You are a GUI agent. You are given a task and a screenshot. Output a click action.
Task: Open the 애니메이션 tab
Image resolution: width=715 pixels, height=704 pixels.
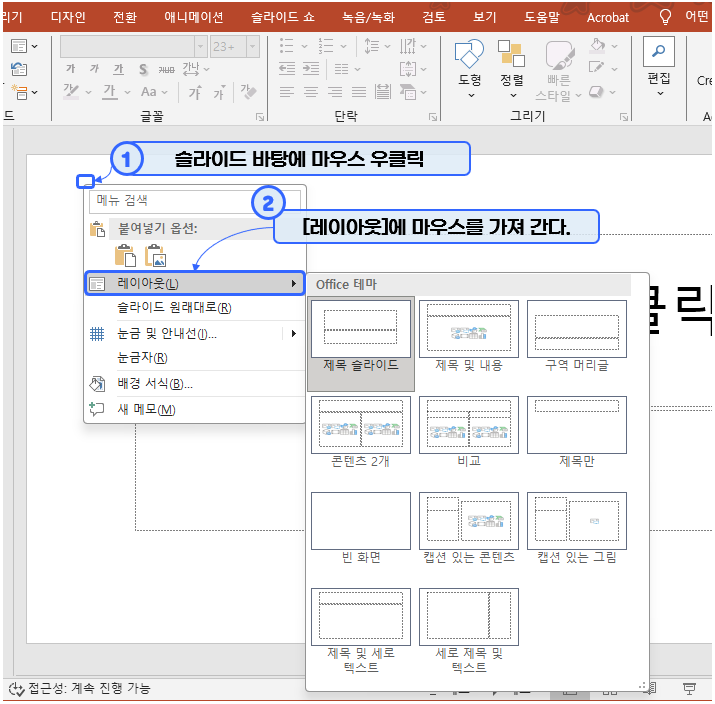[194, 17]
